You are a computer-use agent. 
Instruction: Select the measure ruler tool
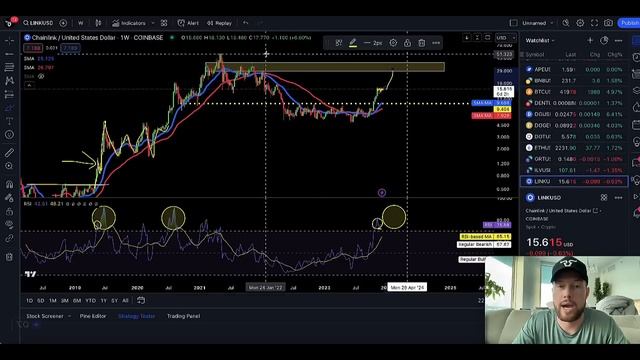point(9,152)
